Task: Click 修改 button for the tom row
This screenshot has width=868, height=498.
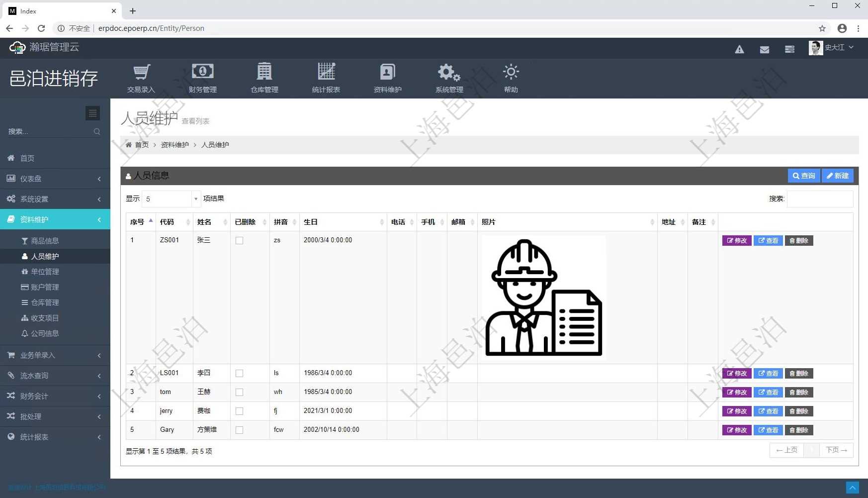Action: 736,393
